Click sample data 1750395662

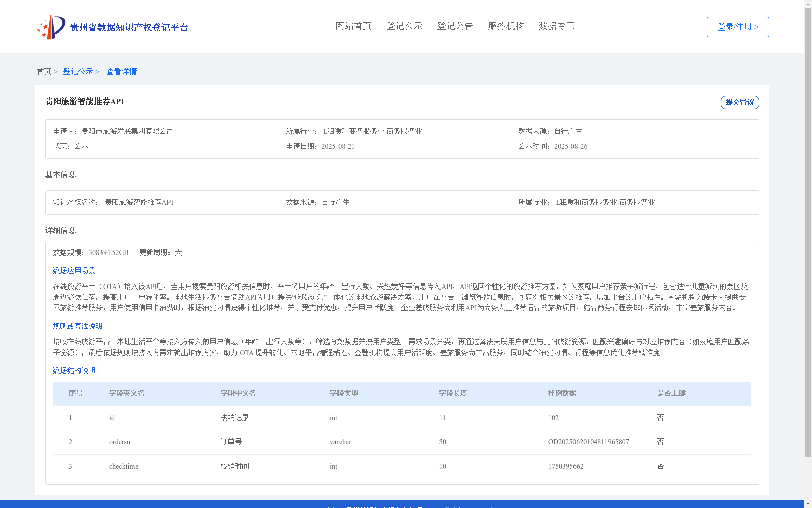click(x=566, y=466)
